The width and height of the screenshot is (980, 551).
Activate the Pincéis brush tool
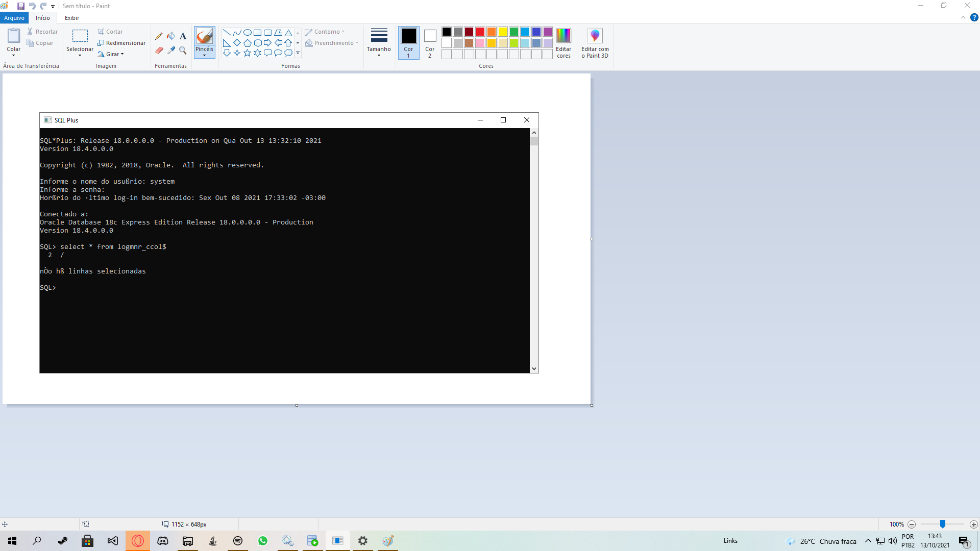204,36
